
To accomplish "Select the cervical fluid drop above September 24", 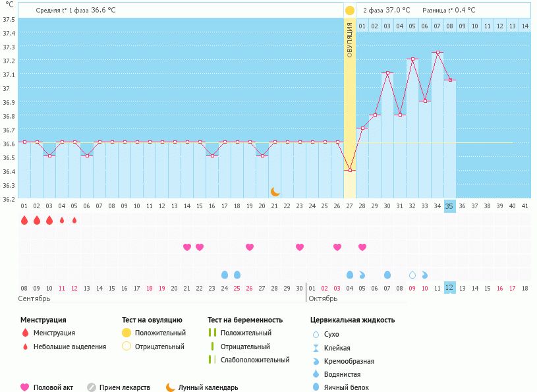I will pyautogui.click(x=225, y=274).
